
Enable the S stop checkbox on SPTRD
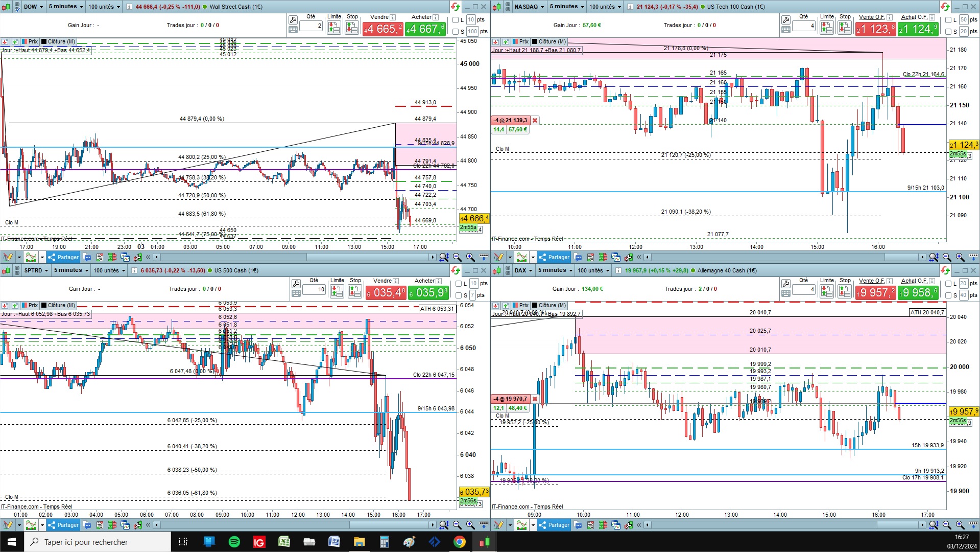tap(459, 295)
